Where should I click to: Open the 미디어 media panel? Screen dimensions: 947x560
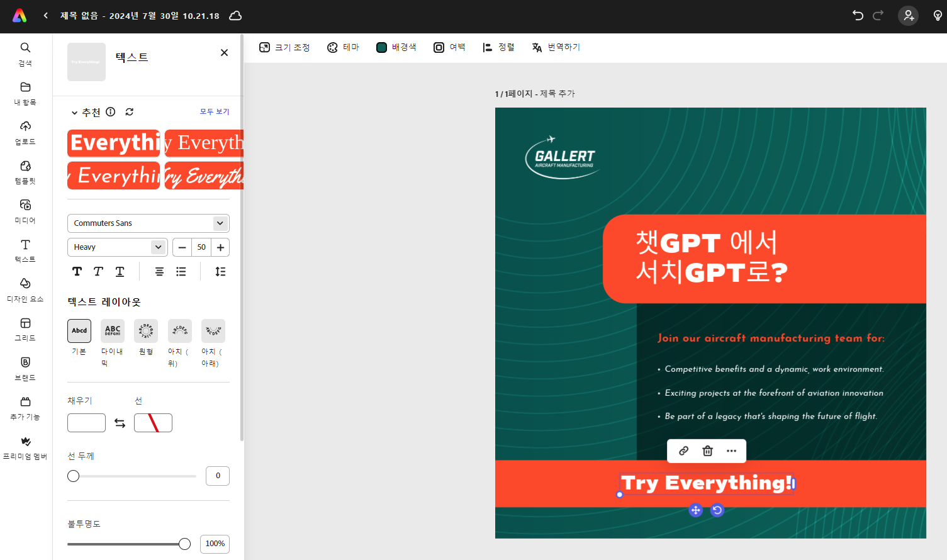pyautogui.click(x=25, y=211)
